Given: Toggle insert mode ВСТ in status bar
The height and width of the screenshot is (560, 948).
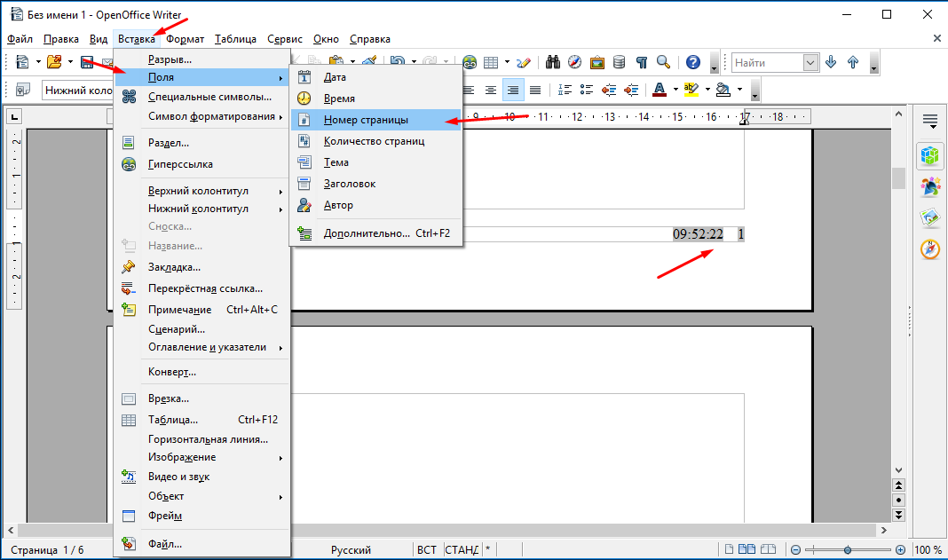Looking at the screenshot, I should 426,549.
